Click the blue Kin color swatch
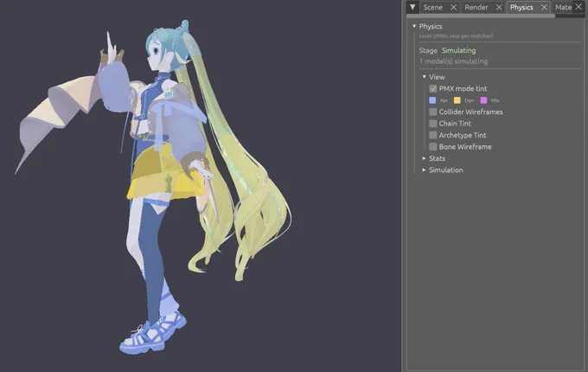 432,100
